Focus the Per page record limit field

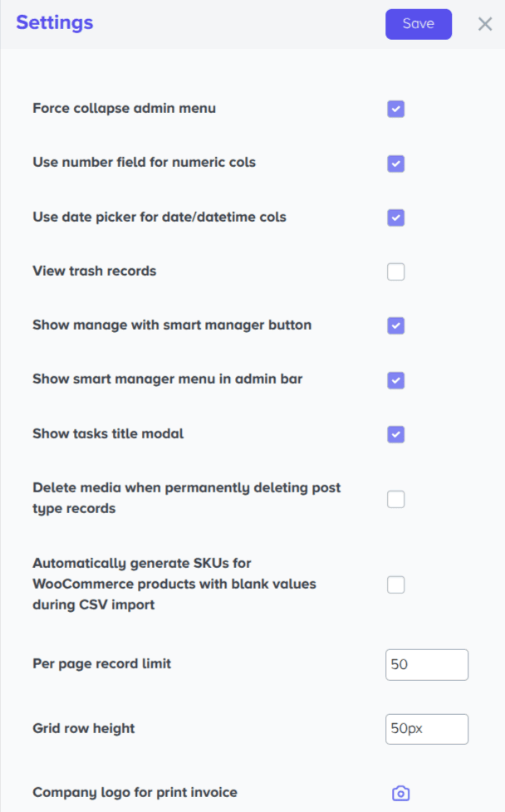(x=427, y=664)
